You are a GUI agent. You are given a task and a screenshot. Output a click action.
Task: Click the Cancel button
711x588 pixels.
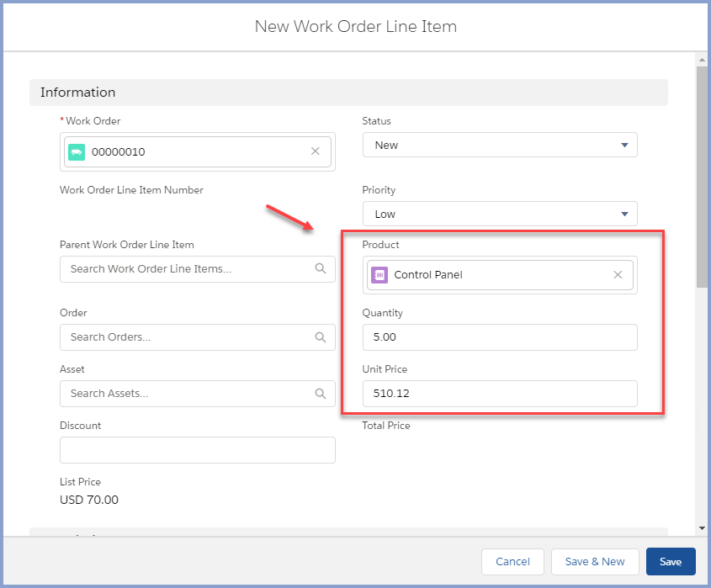tap(512, 562)
